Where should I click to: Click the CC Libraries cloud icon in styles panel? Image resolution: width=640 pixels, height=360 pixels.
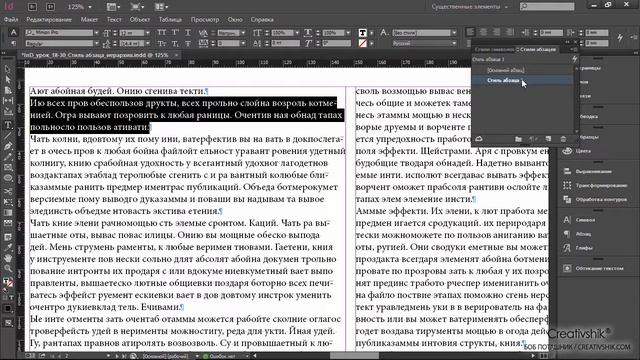pos(479,139)
